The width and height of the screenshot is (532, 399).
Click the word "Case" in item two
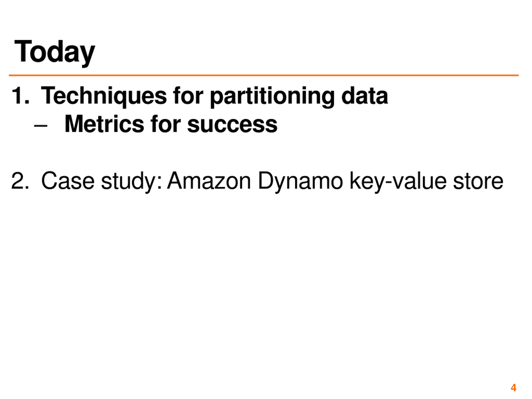click(68, 181)
